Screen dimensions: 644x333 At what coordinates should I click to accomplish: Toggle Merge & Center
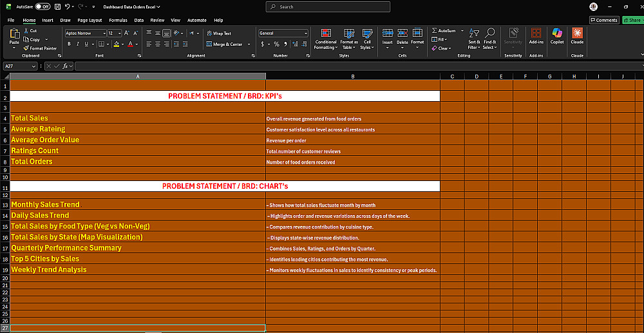click(x=225, y=44)
